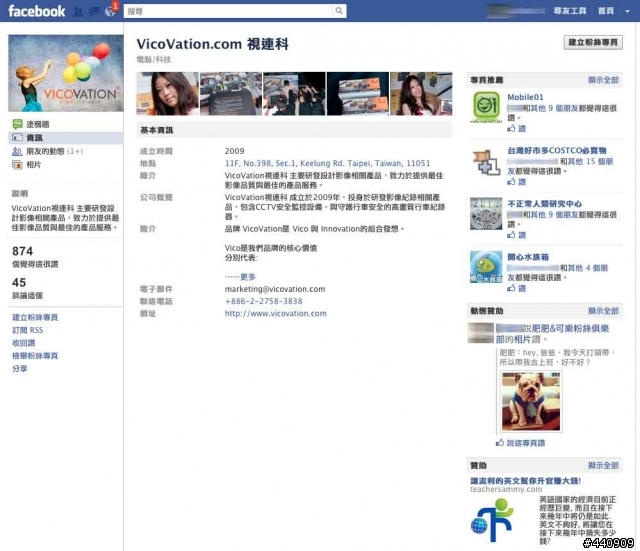Open fifth photo thumbnail of woman

[421, 93]
